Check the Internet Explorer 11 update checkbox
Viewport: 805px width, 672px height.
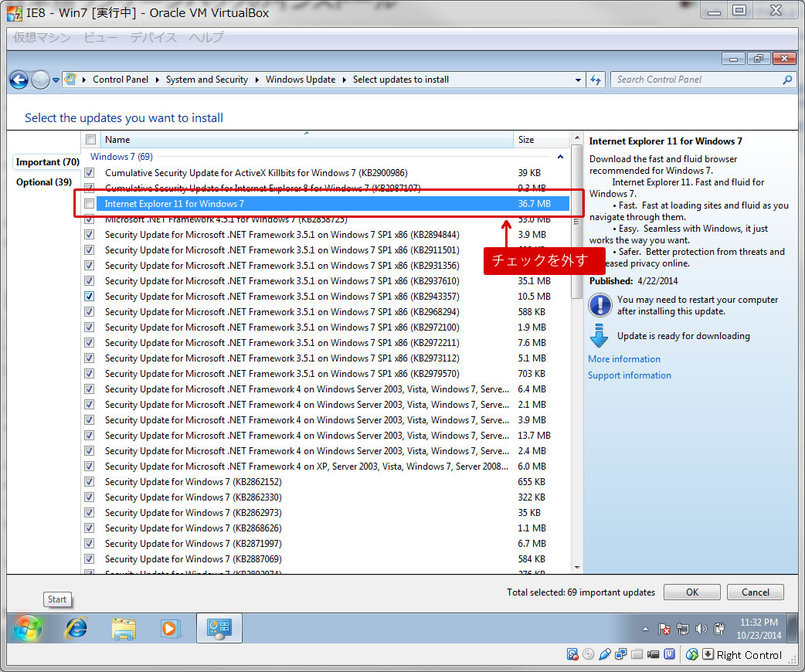[x=90, y=204]
